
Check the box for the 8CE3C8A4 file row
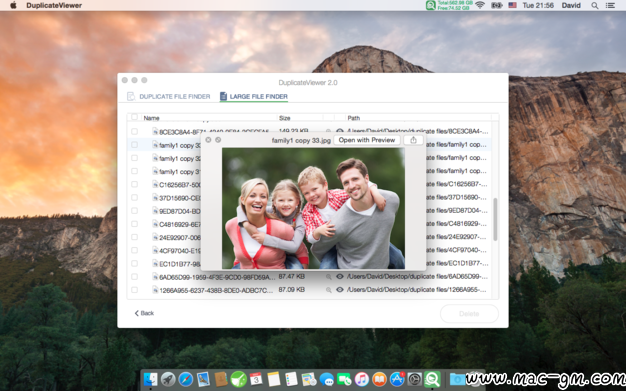coord(135,131)
